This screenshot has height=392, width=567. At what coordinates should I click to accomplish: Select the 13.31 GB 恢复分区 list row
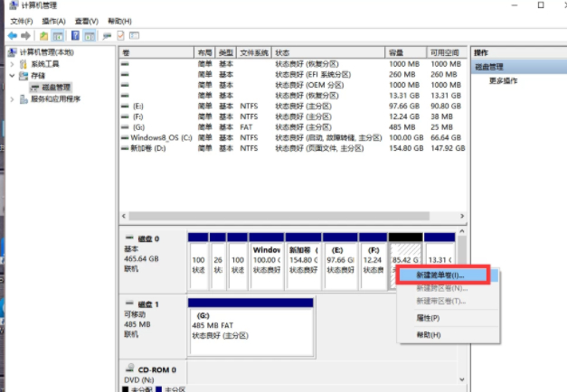pos(292,96)
